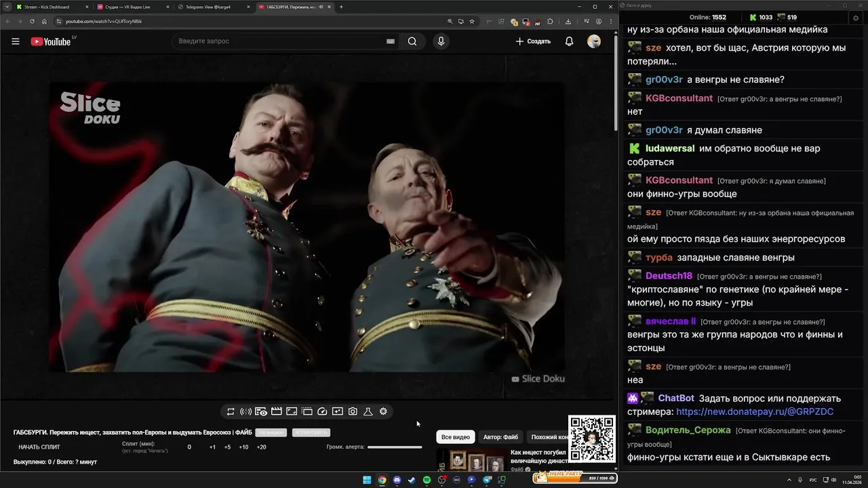Bookmark this page with the star icon

click(472, 21)
